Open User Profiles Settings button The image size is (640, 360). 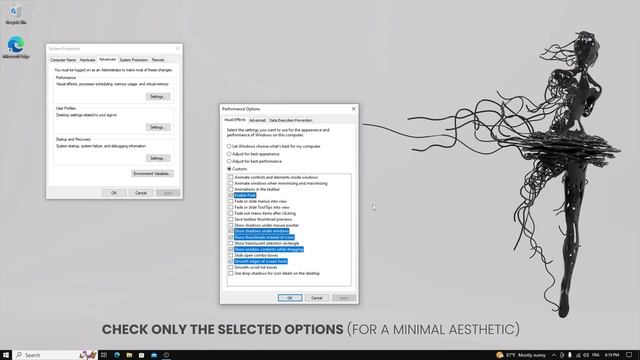point(158,127)
